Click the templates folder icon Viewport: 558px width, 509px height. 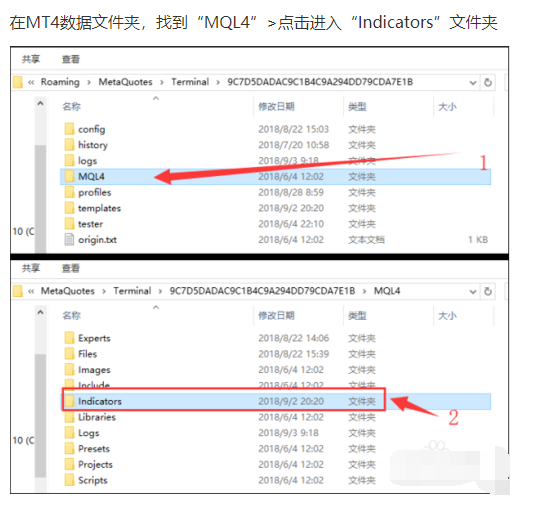point(69,208)
